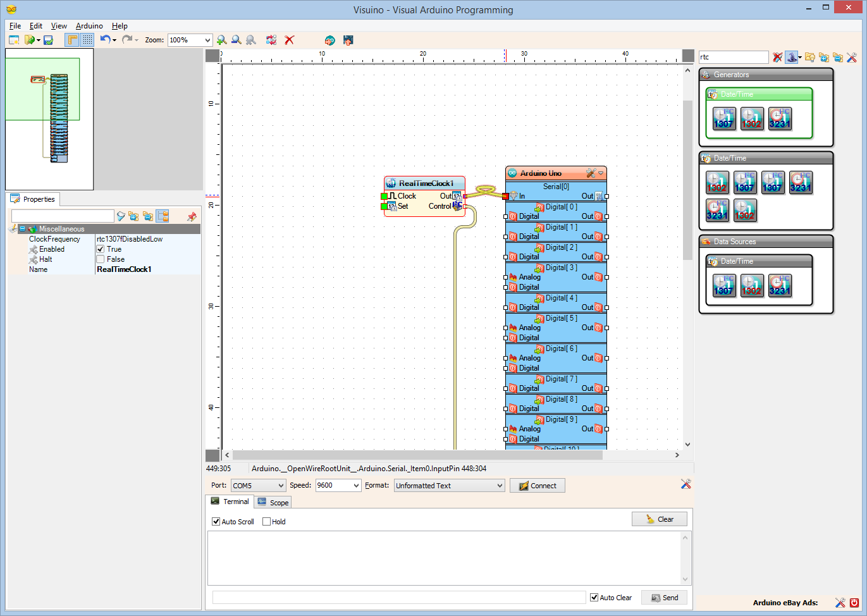Select the Properties tab
867x616 pixels.
coord(33,199)
